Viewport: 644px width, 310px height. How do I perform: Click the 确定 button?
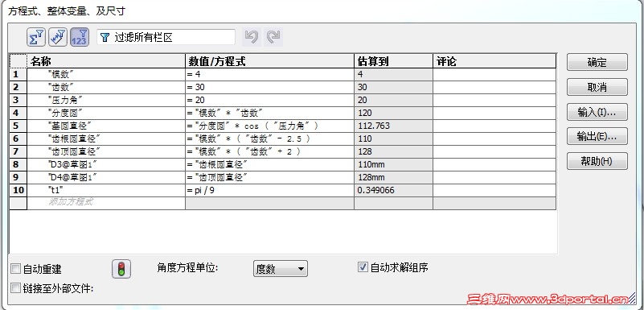tap(597, 63)
